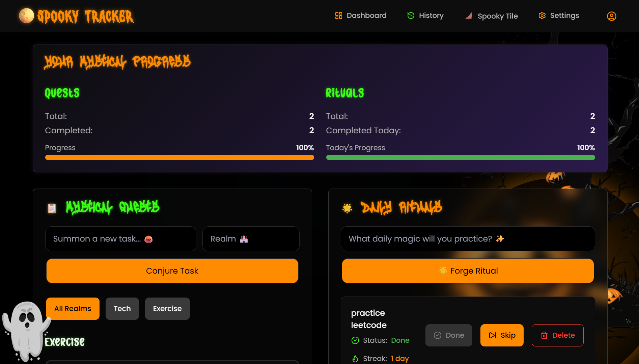Image resolution: width=639 pixels, height=364 pixels.
Task: Filter quests by Exercise realm
Action: coord(167,309)
